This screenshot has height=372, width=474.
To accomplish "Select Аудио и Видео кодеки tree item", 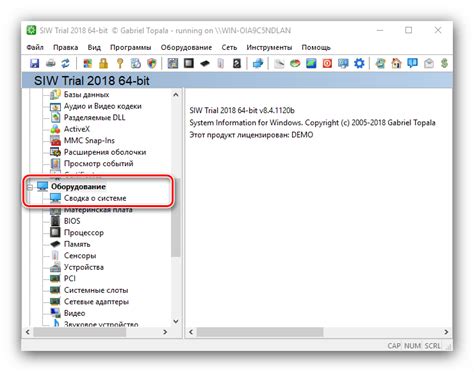I will tap(103, 106).
